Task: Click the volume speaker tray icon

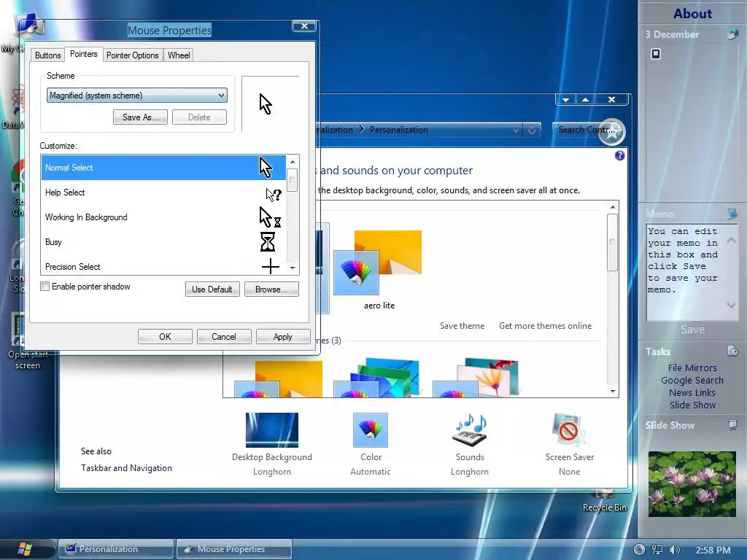Action: point(674,550)
